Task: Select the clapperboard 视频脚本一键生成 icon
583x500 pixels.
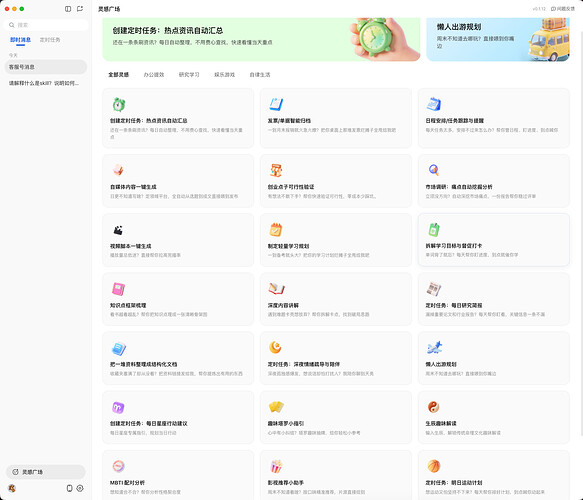Action: [x=118, y=230]
